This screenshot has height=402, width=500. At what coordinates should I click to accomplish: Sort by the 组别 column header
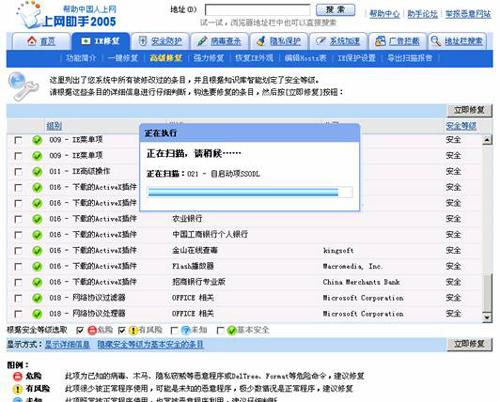pyautogui.click(x=54, y=126)
